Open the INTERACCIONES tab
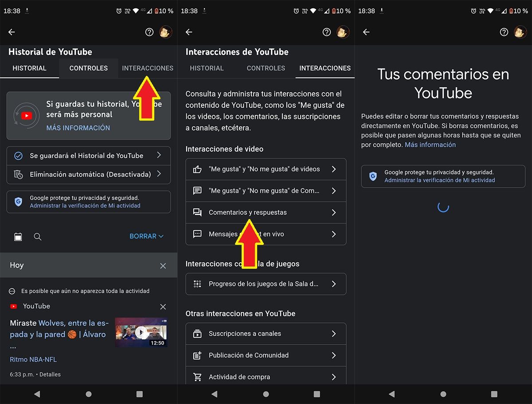 click(x=148, y=68)
